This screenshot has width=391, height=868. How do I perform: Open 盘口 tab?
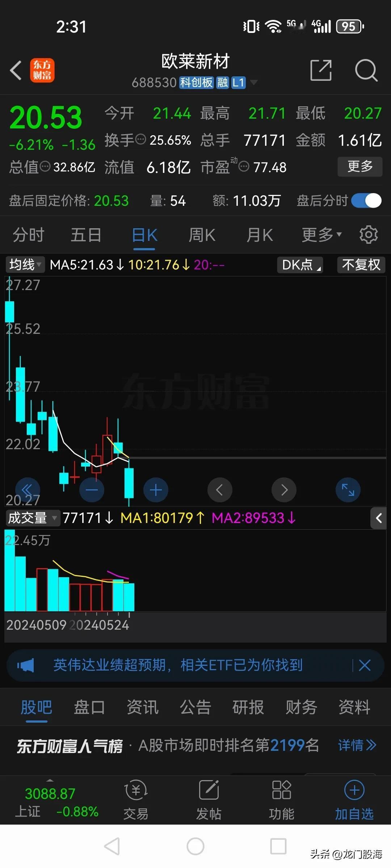pos(89,707)
